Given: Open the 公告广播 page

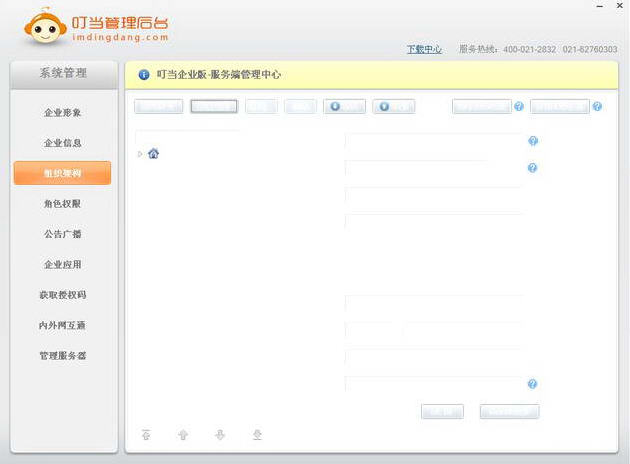Looking at the screenshot, I should 62,234.
